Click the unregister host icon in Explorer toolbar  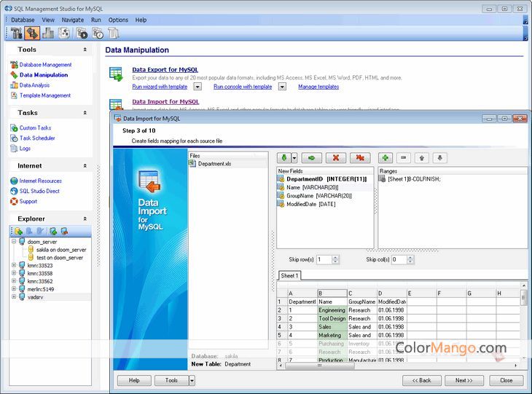click(64, 232)
